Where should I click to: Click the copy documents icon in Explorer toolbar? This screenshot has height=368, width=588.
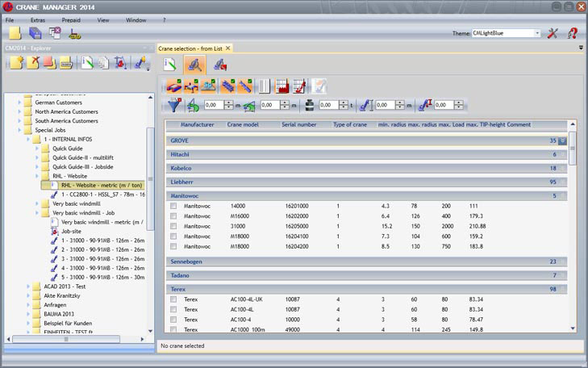point(103,63)
